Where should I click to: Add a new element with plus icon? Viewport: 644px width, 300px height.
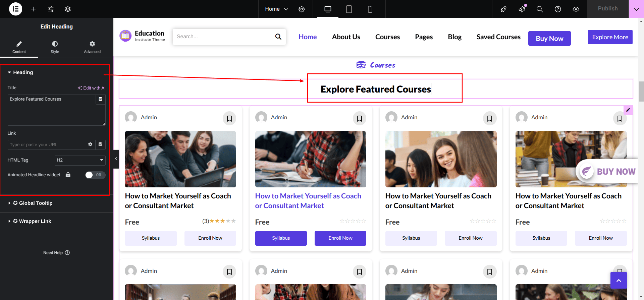point(33,9)
